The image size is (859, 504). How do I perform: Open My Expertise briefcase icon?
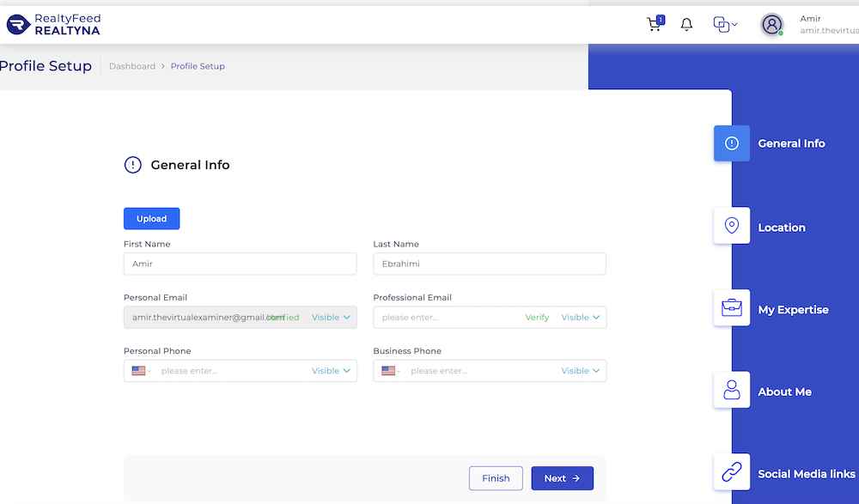[x=731, y=308]
